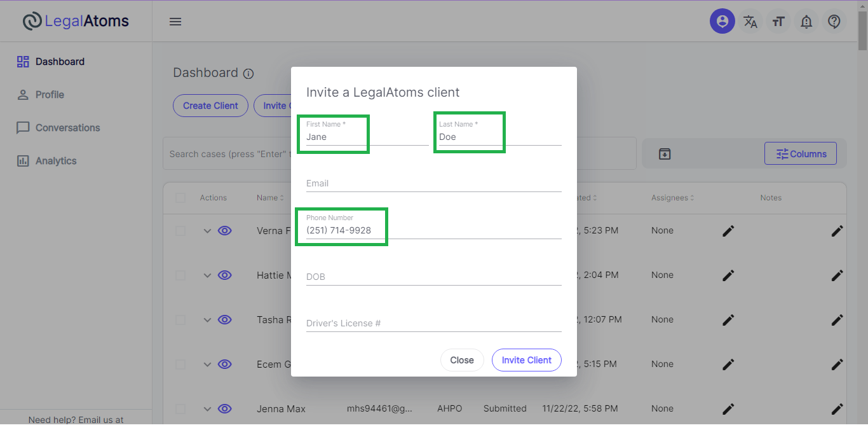Click the Create Client button
Screen dimensions: 868x444
coord(210,106)
